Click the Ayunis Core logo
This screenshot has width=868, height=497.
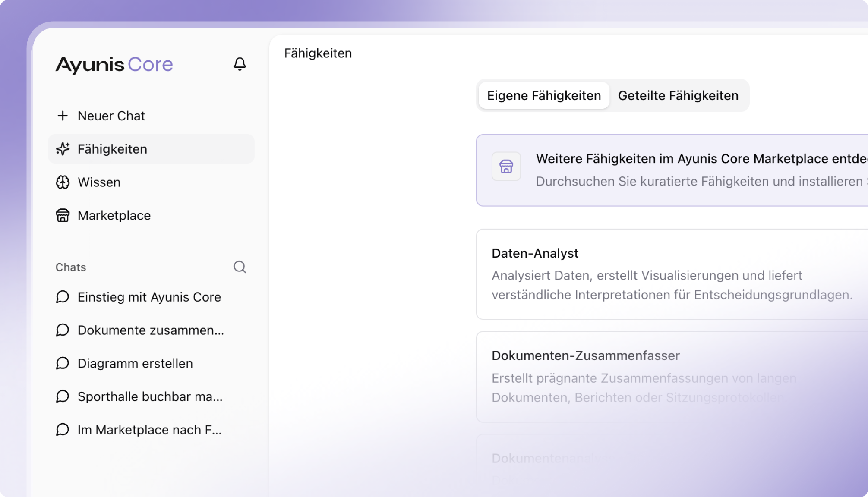(x=114, y=65)
